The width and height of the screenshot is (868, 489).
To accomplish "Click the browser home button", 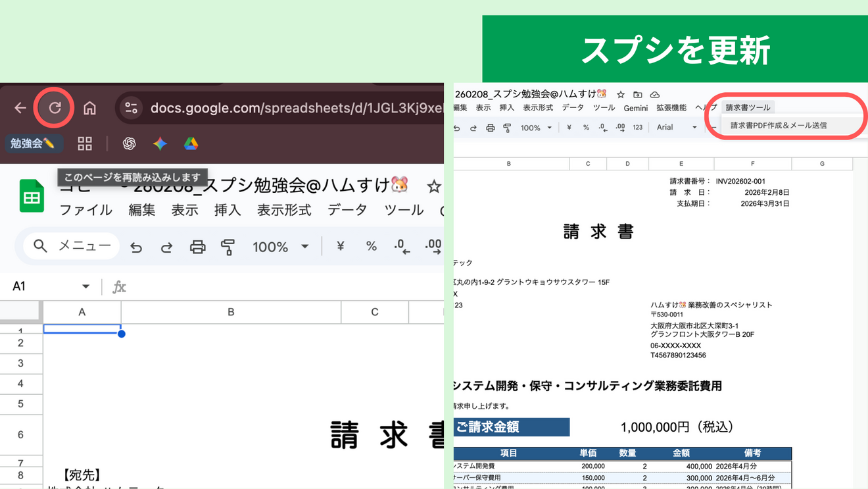I will coord(89,107).
